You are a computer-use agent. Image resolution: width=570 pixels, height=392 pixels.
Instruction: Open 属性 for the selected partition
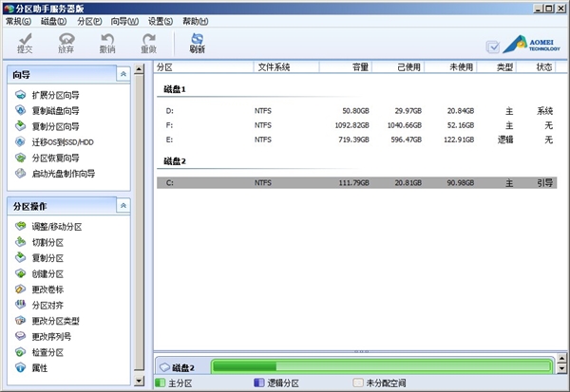coord(39,368)
